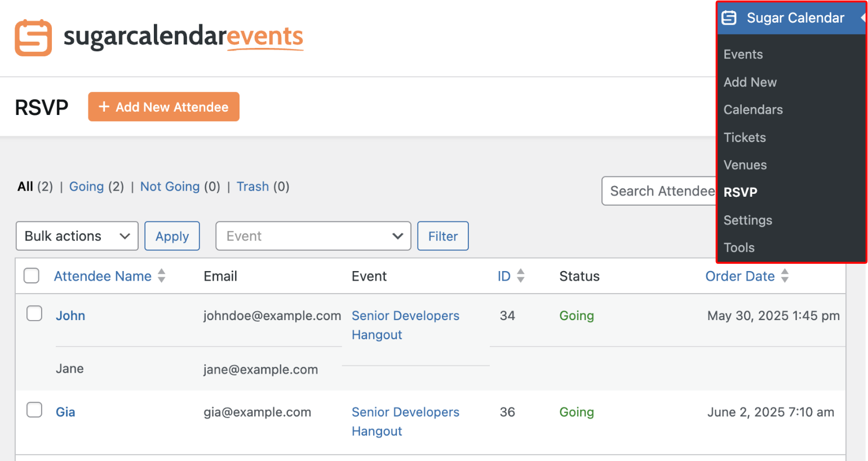Open Events in the Sugar Calendar menu
868x461 pixels.
tap(743, 55)
